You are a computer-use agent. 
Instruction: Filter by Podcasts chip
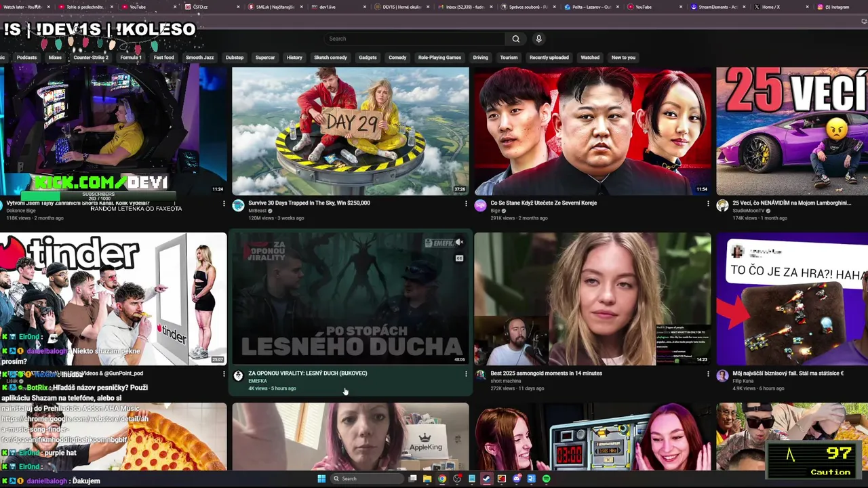26,58
